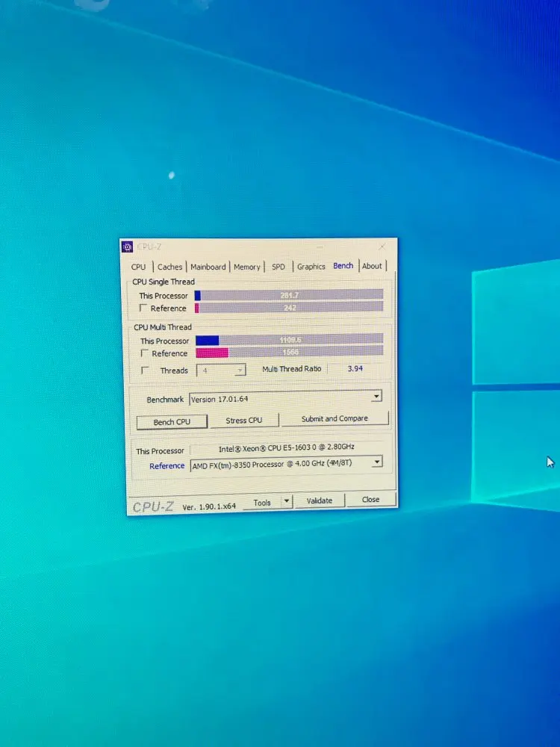Click Multi Thread Reference score bar
The height and width of the screenshot is (747, 560).
289,352
